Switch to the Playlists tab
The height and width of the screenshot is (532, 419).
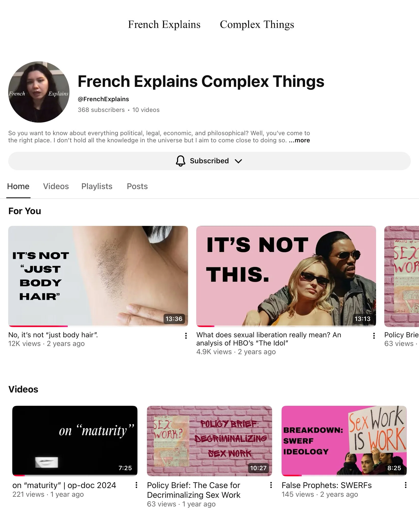[x=97, y=186]
